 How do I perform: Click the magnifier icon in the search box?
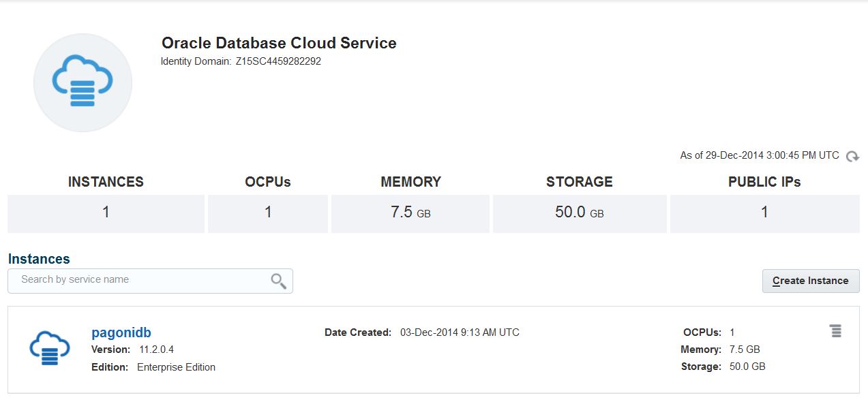(278, 281)
